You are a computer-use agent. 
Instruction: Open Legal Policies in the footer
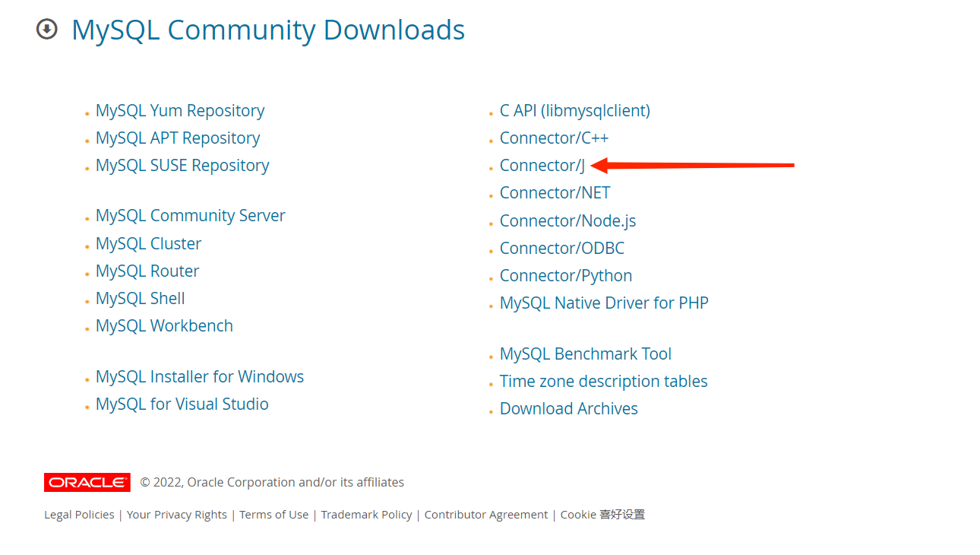[79, 515]
